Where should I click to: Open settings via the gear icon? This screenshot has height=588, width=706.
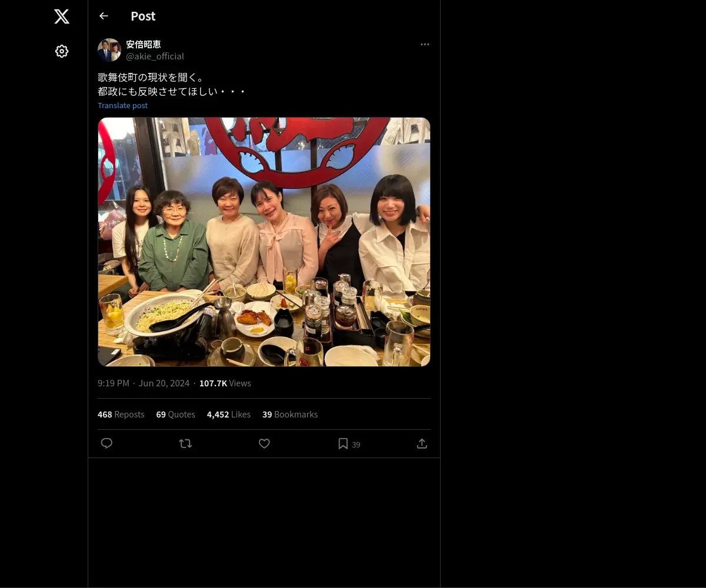click(62, 51)
